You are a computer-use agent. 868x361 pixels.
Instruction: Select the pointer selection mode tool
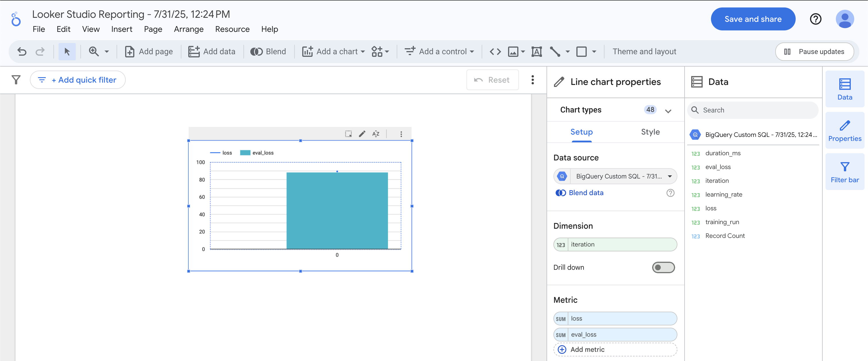point(67,52)
